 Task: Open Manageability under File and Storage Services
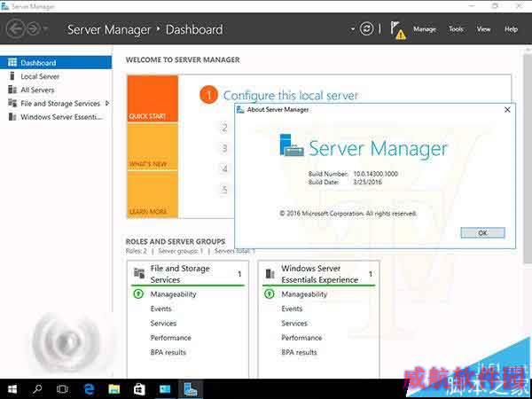click(x=173, y=294)
